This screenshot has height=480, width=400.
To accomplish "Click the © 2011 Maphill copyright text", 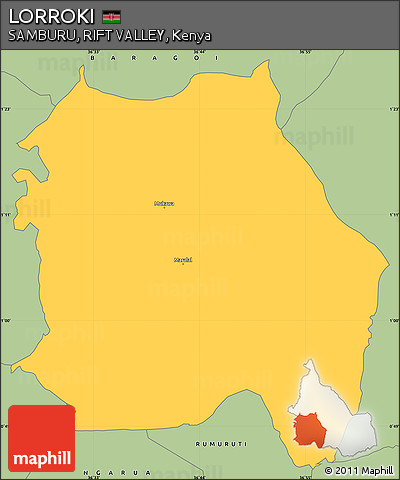I will (x=359, y=470).
